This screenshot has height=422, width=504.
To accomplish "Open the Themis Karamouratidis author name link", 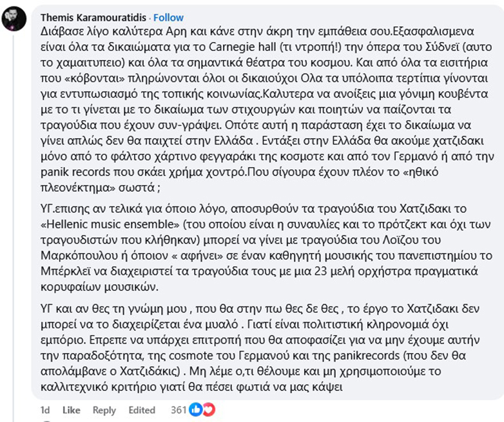I will [92, 17].
